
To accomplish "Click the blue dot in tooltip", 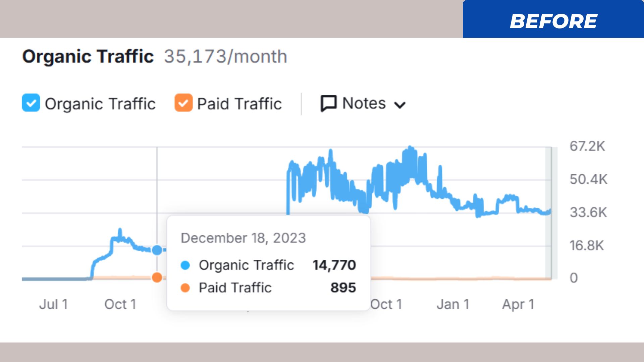I will point(185,265).
